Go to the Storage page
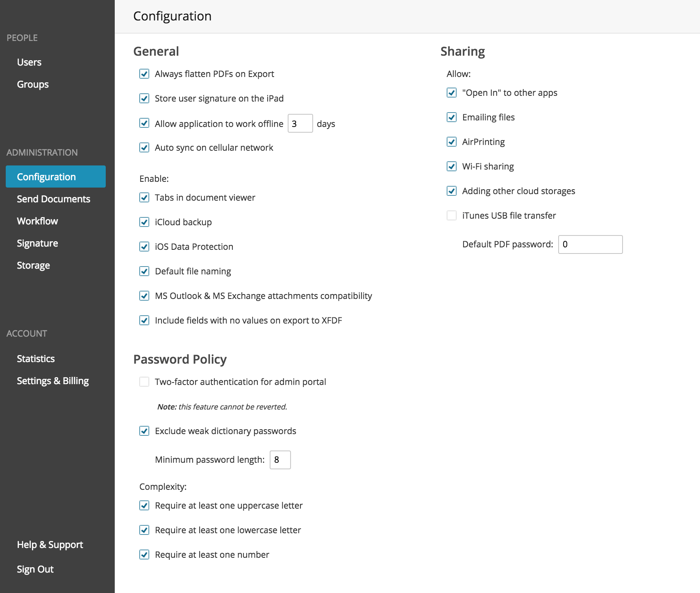Image resolution: width=700 pixels, height=593 pixels. (x=33, y=265)
